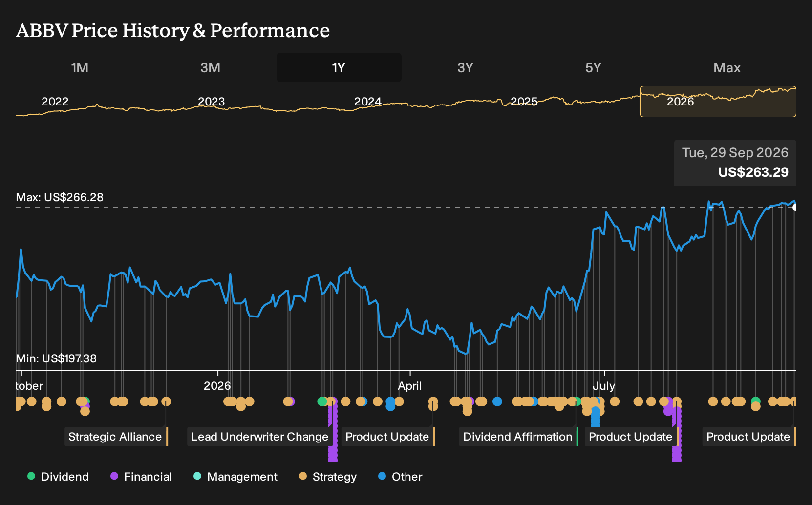Click the green dividend dot left of July
Viewport: 812px width, 505px height.
tap(577, 401)
